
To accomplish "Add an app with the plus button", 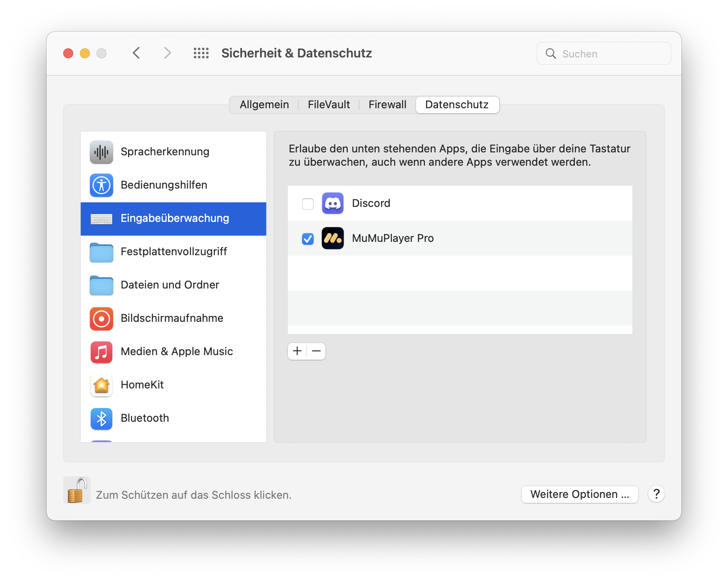I will click(x=297, y=351).
